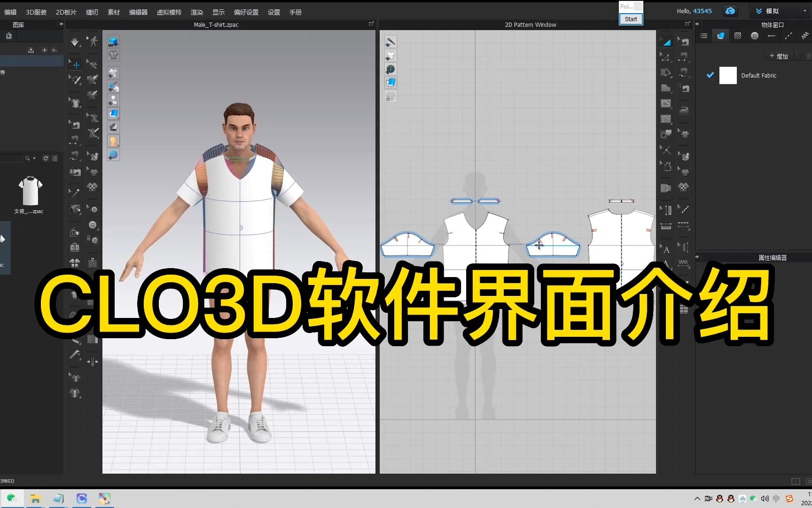Pick the Rectangle pattern tool
Viewport: 812px width, 508px height.
pos(666,103)
